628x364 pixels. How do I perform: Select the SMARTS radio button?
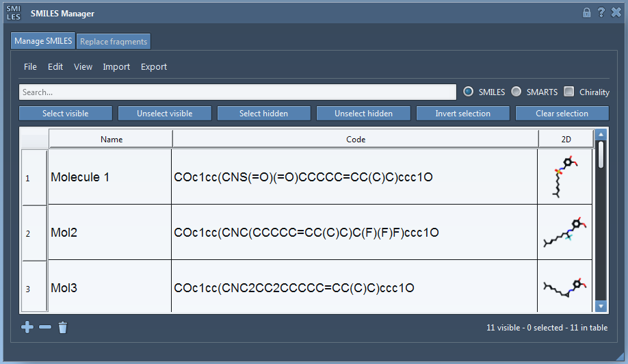(516, 92)
